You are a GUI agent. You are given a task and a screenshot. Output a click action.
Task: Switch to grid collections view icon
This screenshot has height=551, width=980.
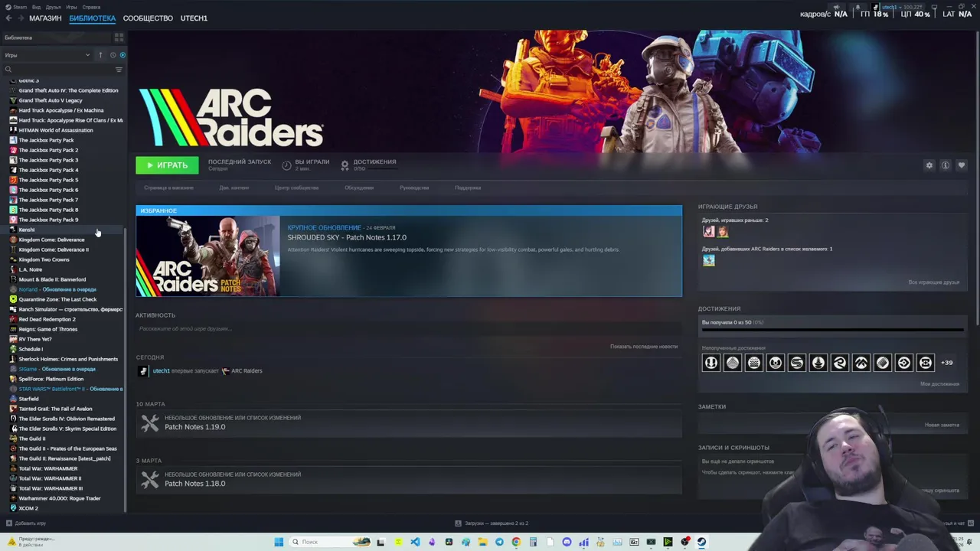[119, 37]
